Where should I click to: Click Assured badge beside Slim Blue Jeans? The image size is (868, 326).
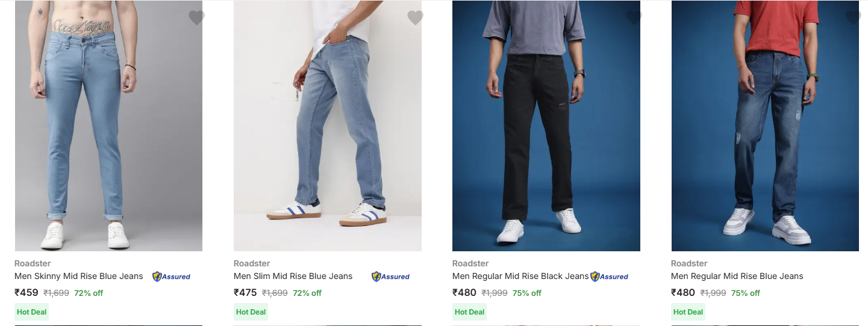(390, 277)
